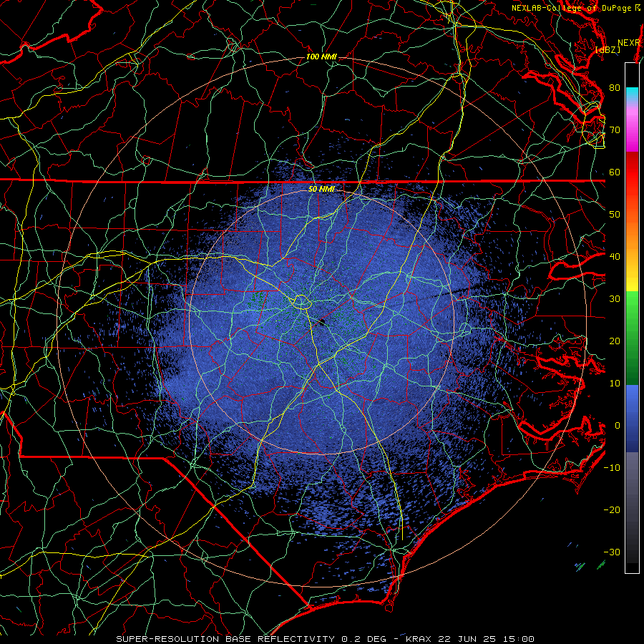This screenshot has width=644, height=644.
Task: Click the 70 dBZ legend value
Action: pyautogui.click(x=615, y=130)
